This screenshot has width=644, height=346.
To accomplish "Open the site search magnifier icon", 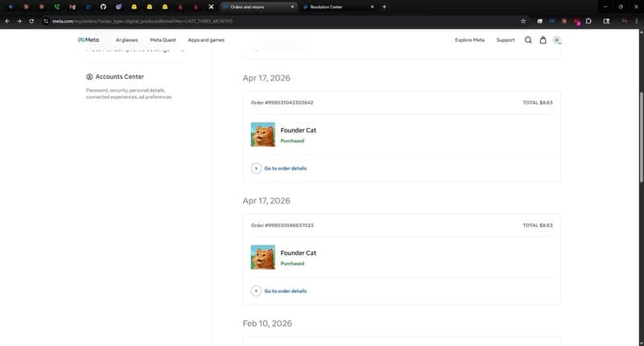I will pyautogui.click(x=528, y=39).
